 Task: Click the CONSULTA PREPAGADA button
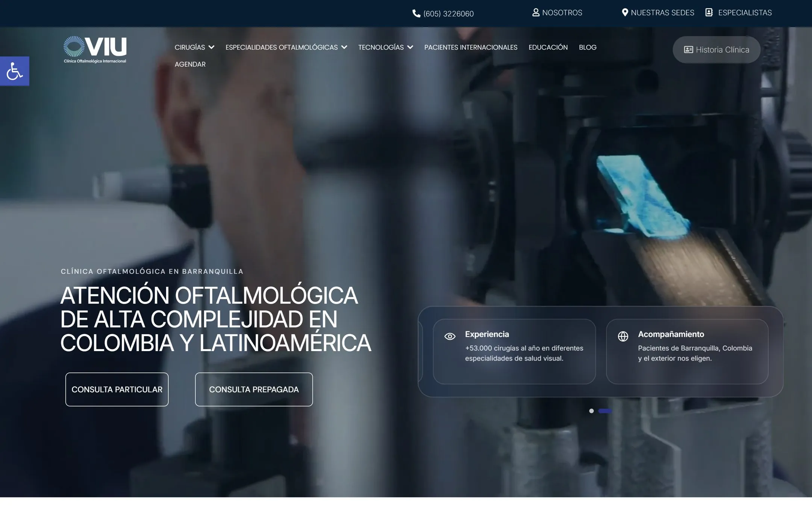254,389
